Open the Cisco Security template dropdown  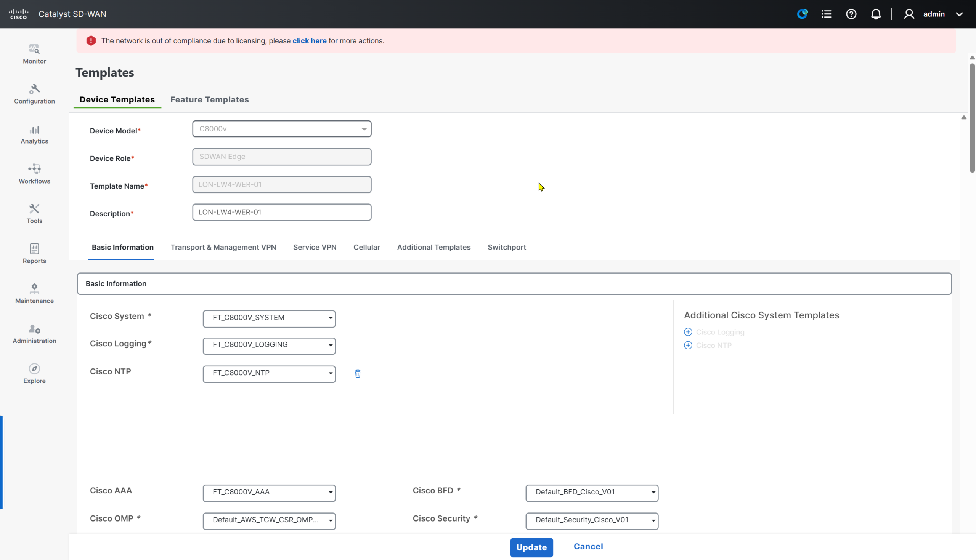[x=592, y=521]
